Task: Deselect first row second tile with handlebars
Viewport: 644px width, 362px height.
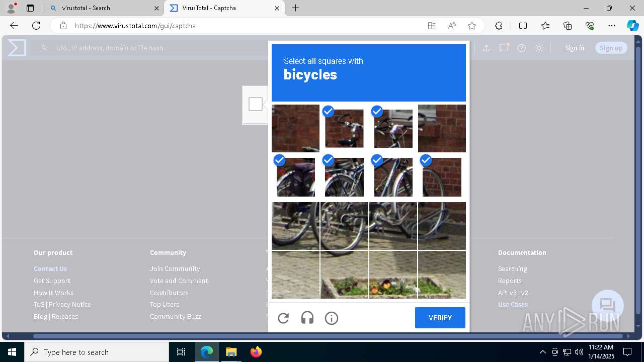Action: point(344,128)
